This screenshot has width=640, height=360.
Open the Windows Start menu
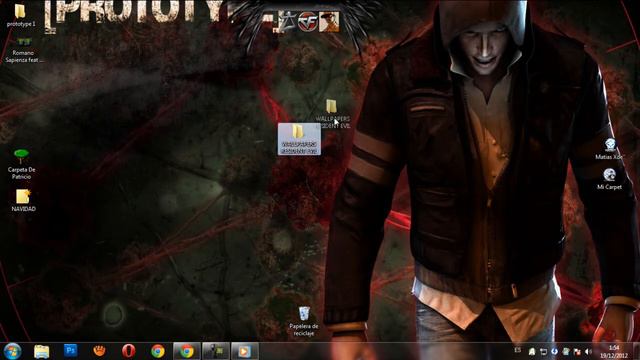[x=12, y=351]
